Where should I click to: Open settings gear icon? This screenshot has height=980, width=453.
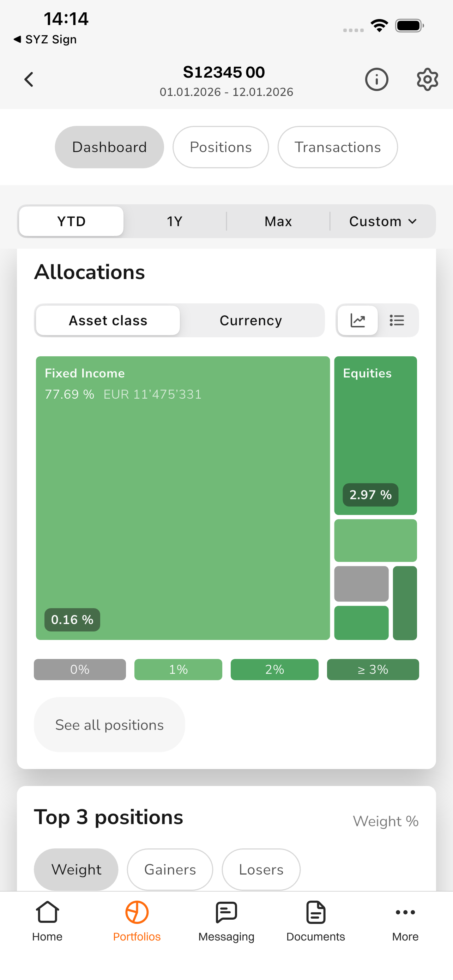point(428,79)
